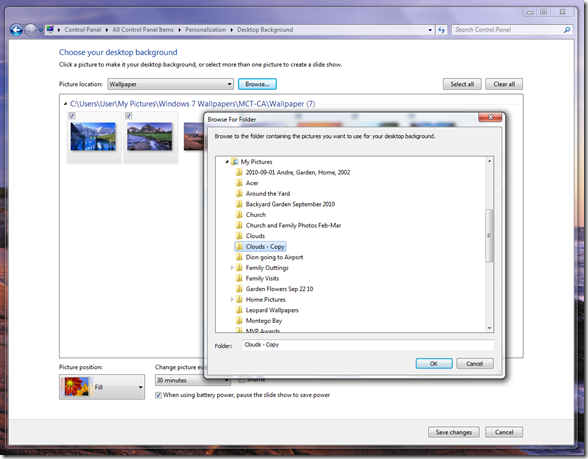Open the 30 minutes interval dropdown
588x459 pixels.
[192, 380]
